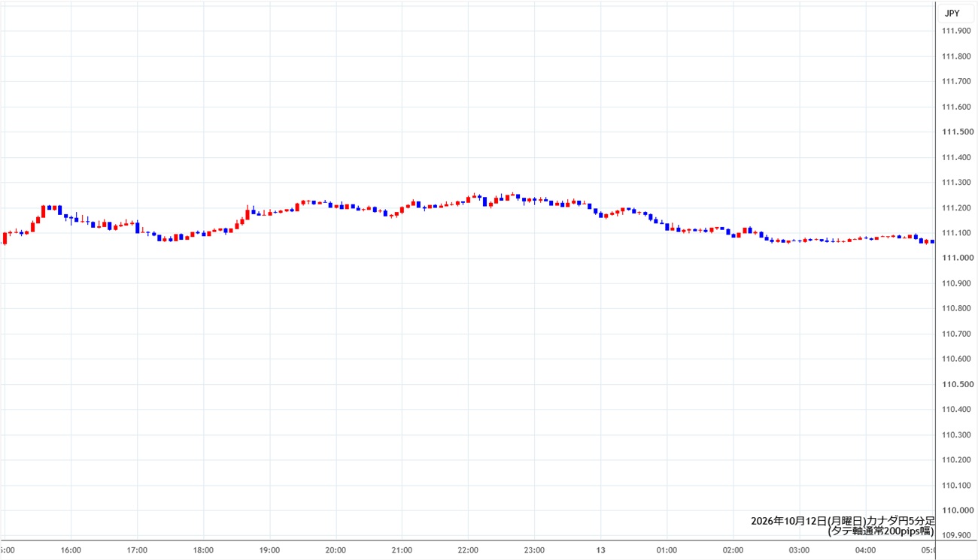The image size is (978, 560).
Task: Select the 111.600 price label
Action: [x=955, y=107]
